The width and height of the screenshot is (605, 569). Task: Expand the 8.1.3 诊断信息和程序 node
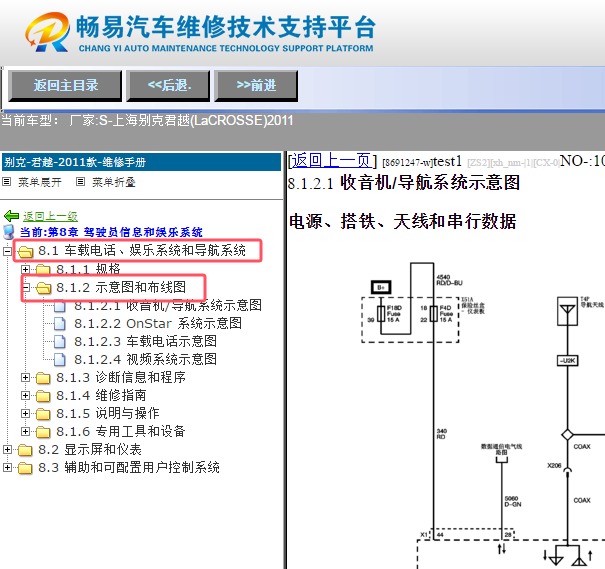(x=25, y=377)
